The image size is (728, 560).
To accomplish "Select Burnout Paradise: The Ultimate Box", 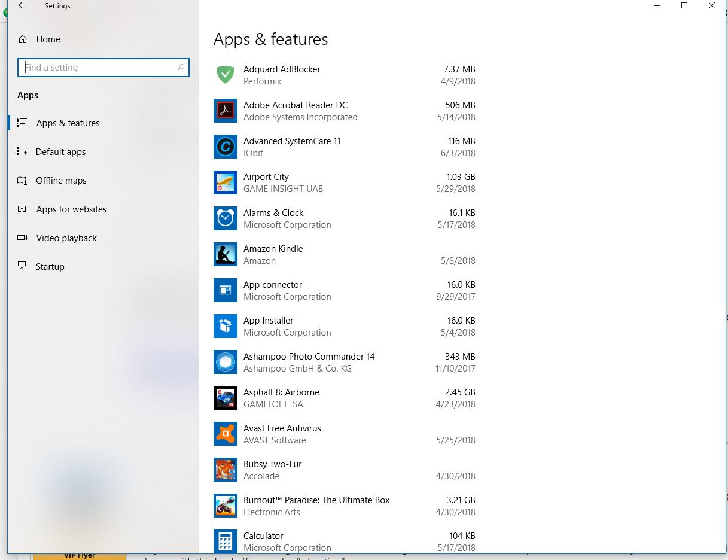I will click(345, 506).
